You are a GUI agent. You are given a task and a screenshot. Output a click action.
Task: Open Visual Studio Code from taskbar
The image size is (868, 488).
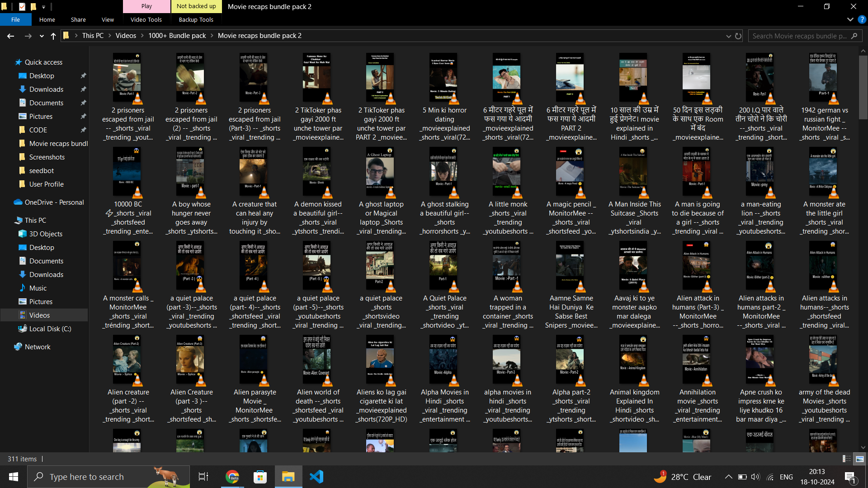point(316,477)
